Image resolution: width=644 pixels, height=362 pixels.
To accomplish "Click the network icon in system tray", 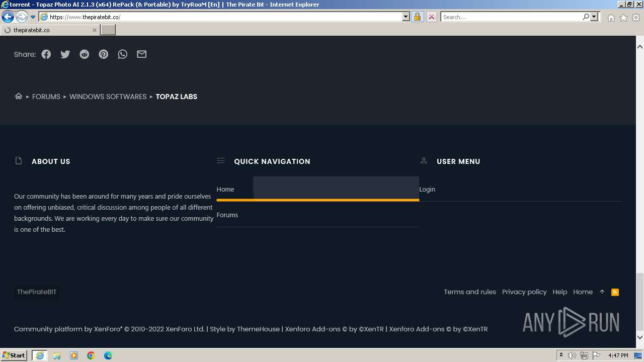I will point(584,355).
